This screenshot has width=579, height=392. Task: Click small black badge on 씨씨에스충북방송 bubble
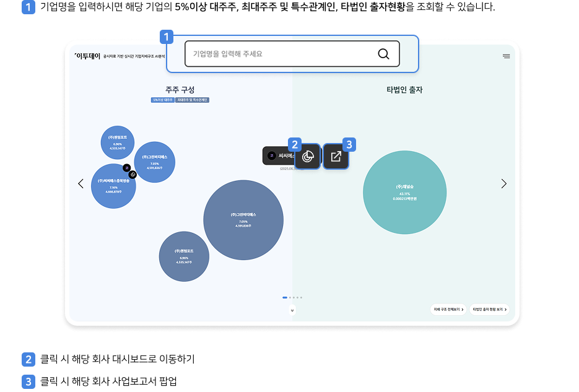tap(126, 168)
